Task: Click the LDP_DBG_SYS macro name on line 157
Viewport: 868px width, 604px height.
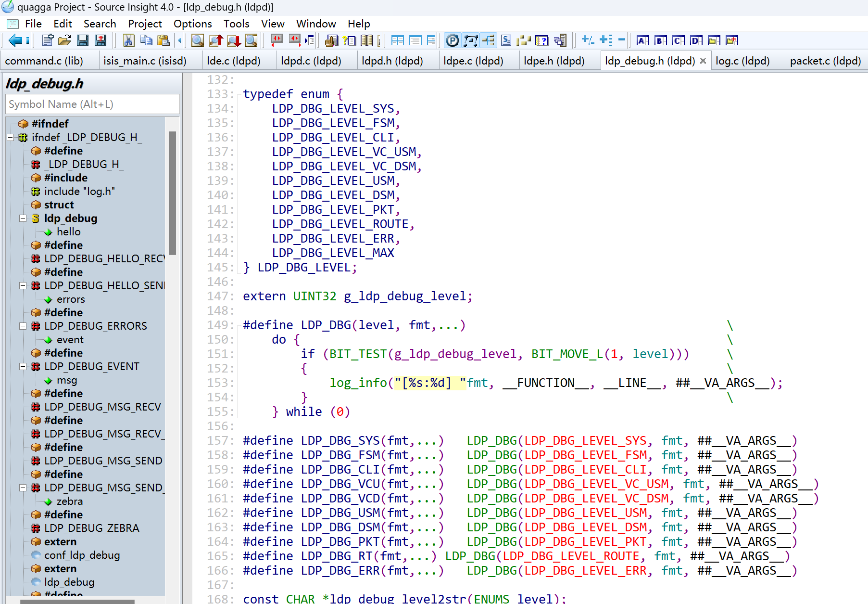Action: pos(340,441)
